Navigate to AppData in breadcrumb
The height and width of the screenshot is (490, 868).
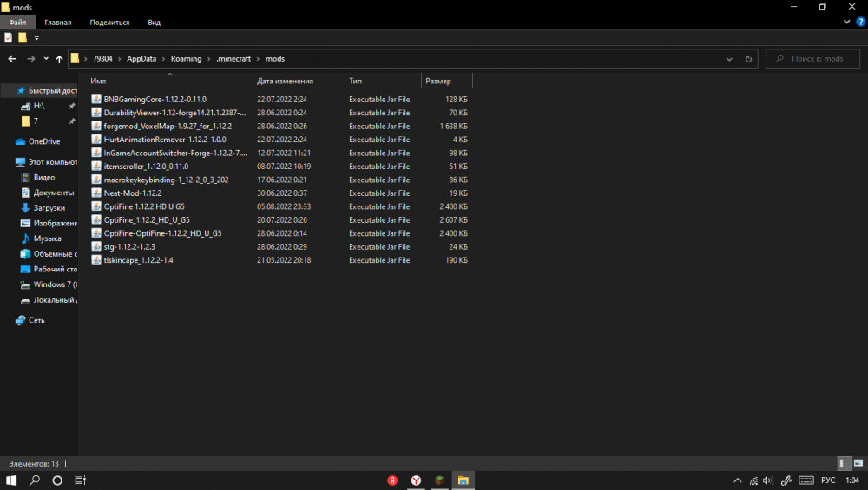[141, 59]
